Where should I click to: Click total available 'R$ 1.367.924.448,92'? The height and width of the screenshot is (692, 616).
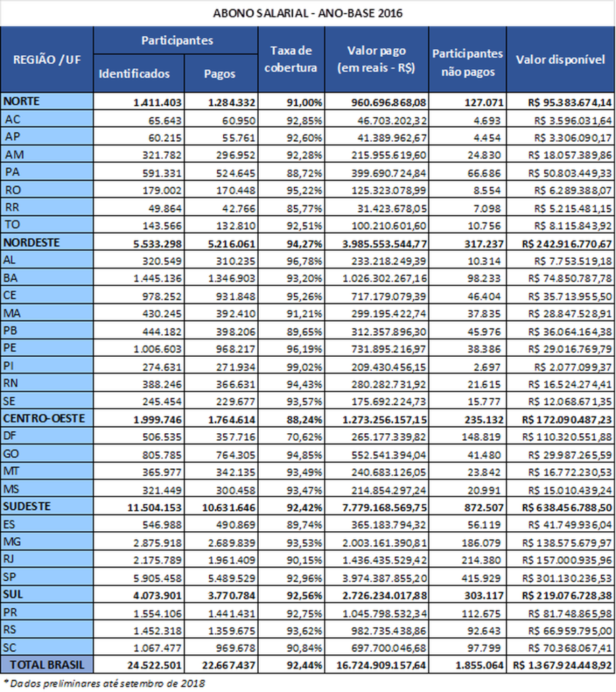click(x=562, y=666)
